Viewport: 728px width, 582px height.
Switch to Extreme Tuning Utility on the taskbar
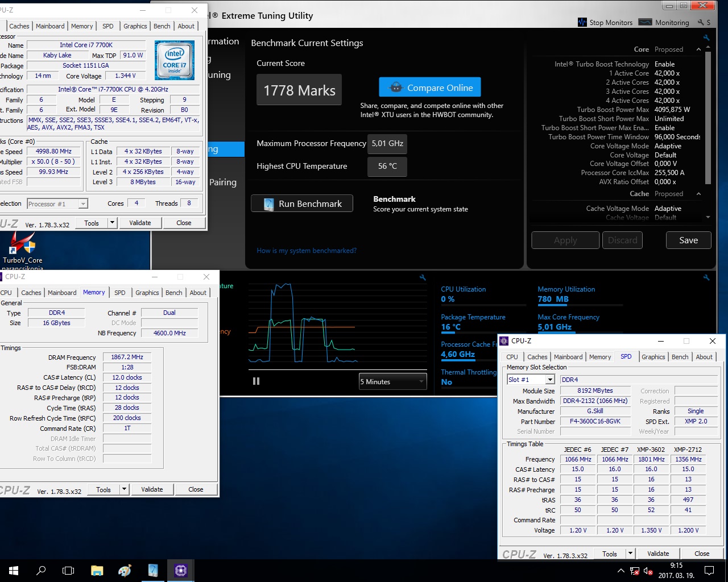tap(153, 570)
